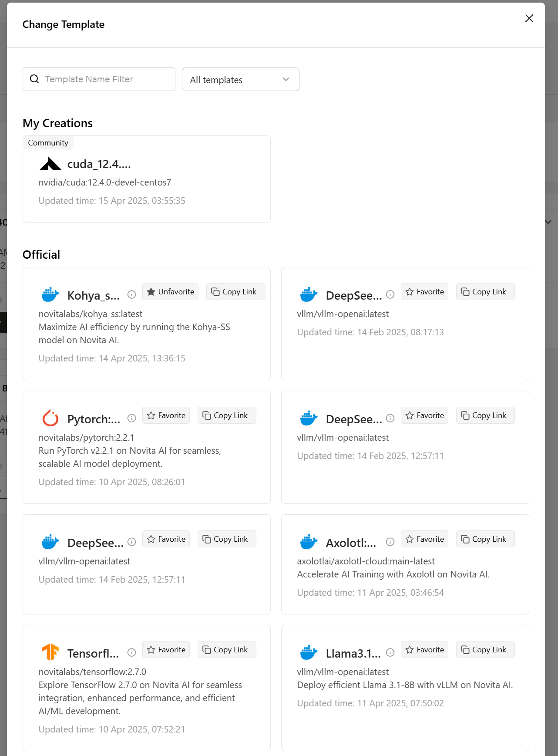
Task: Favorite the Axolotl template
Action: [x=424, y=539]
